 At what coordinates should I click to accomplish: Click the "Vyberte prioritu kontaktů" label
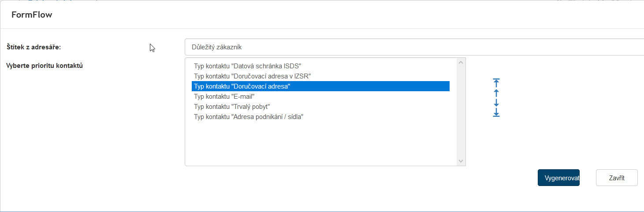click(45, 66)
